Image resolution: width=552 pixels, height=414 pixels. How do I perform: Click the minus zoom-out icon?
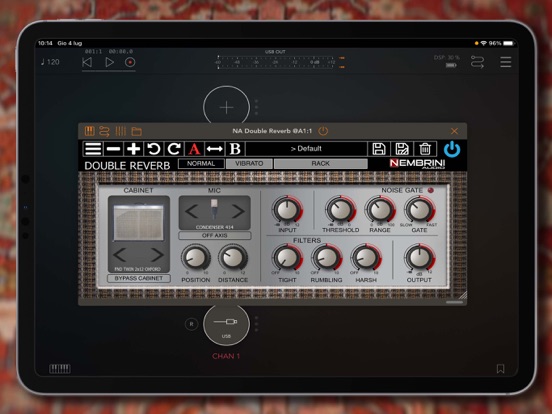coord(113,149)
